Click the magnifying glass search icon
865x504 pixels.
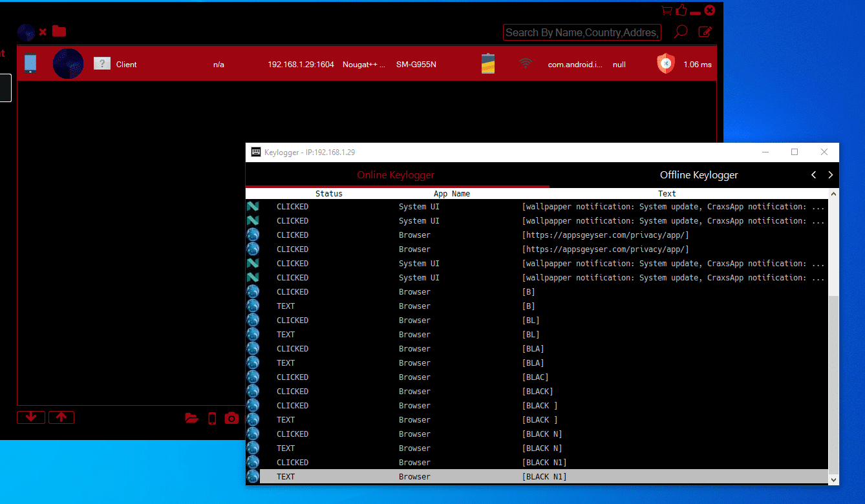click(681, 32)
